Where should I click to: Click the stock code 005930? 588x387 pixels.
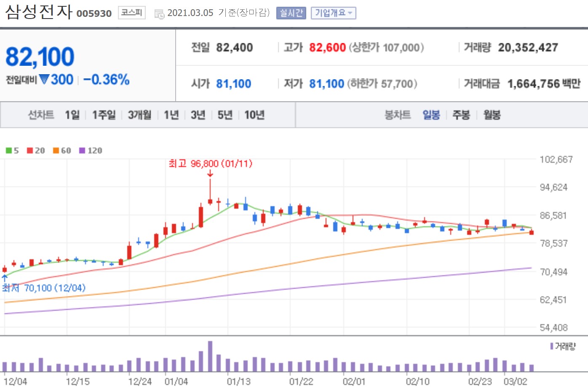pyautogui.click(x=94, y=13)
